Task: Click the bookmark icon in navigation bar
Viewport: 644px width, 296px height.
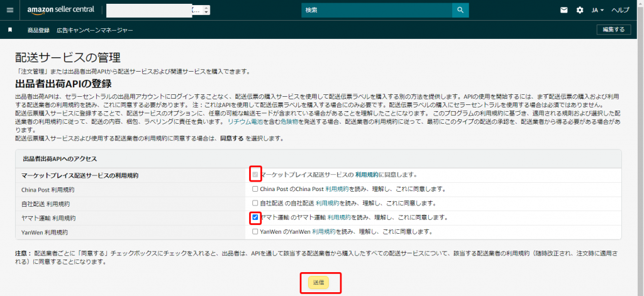Action: pyautogui.click(x=10, y=30)
